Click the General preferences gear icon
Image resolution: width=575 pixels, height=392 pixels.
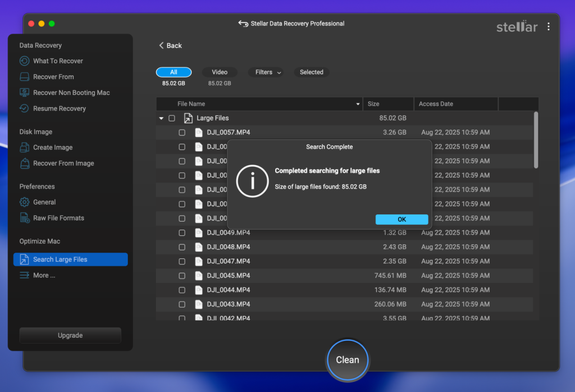(24, 202)
